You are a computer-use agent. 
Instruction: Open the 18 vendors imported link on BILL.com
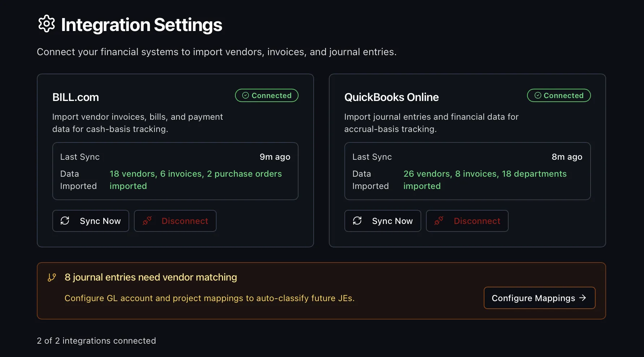pyautogui.click(x=196, y=180)
